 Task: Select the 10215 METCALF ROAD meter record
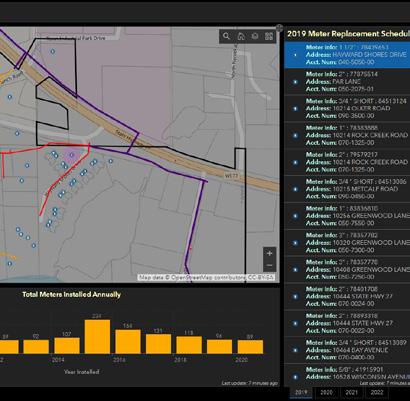347,189
